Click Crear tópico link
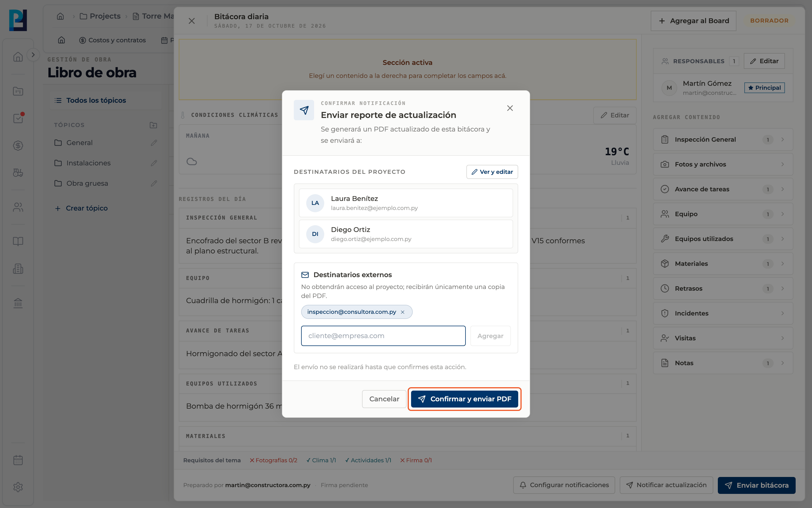The height and width of the screenshot is (508, 812). tap(81, 208)
